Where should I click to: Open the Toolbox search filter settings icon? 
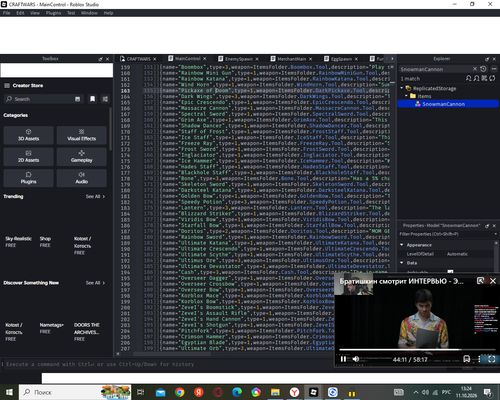click(x=105, y=99)
